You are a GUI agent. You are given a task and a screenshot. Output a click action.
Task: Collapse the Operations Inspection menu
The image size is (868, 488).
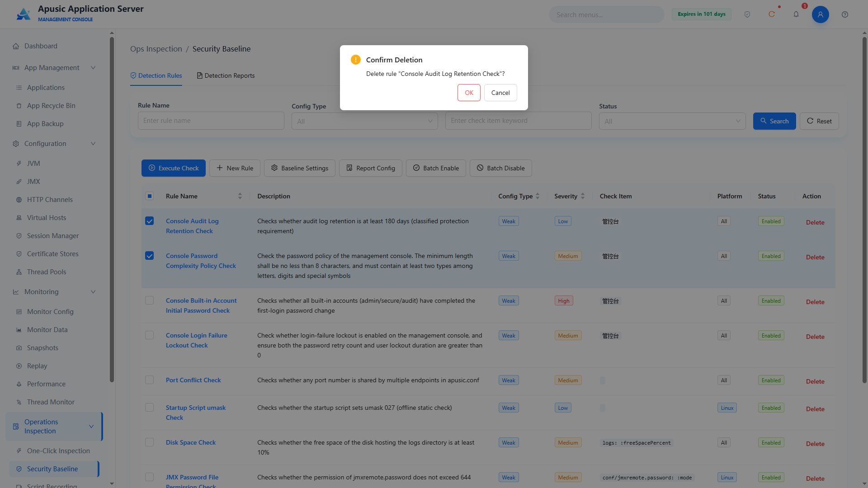91,427
